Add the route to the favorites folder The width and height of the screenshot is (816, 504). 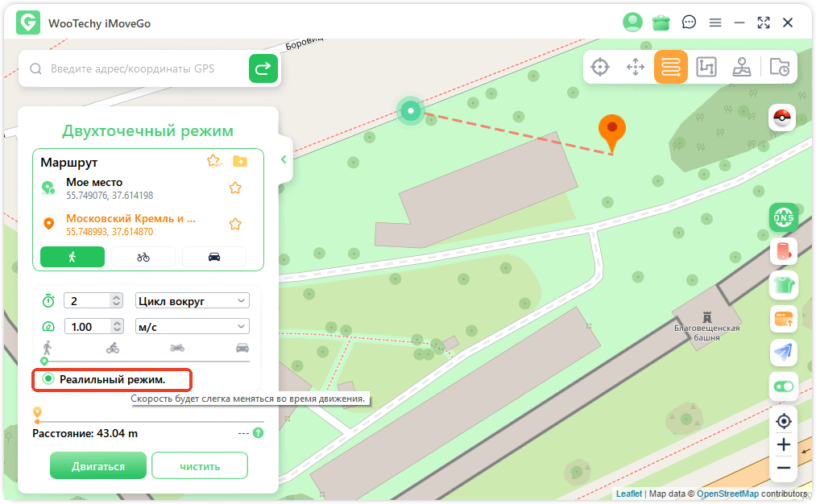239,161
